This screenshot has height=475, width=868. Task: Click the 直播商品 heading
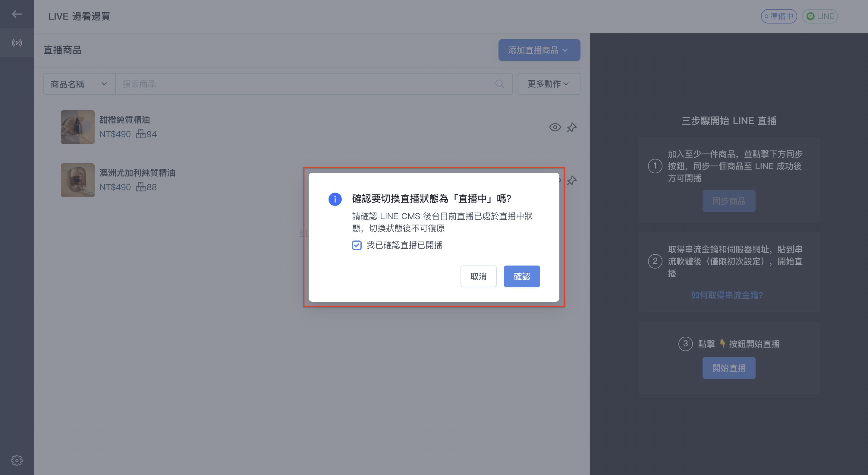[x=63, y=50]
